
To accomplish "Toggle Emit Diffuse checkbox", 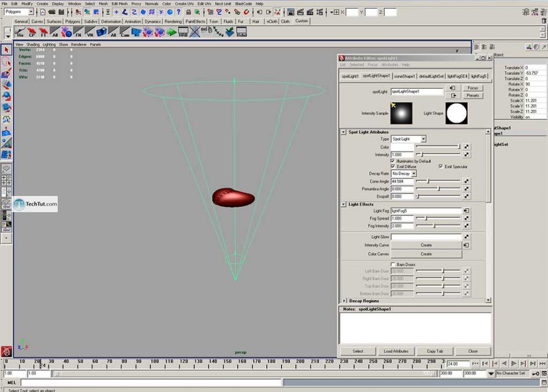I will 392,167.
